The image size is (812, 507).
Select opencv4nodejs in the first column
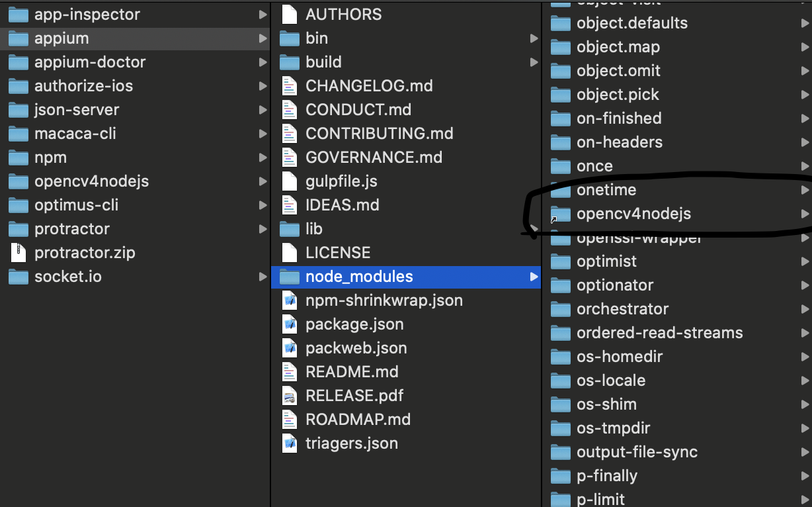click(91, 181)
